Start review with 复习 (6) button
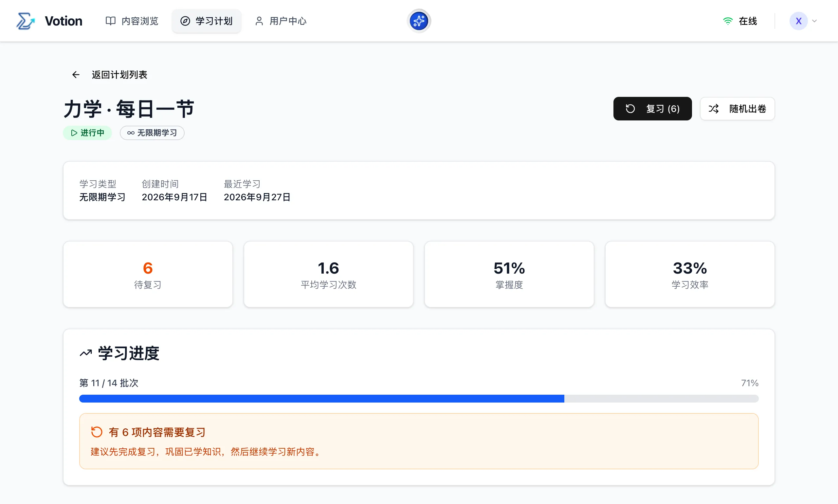The width and height of the screenshot is (838, 504). pyautogui.click(x=652, y=109)
